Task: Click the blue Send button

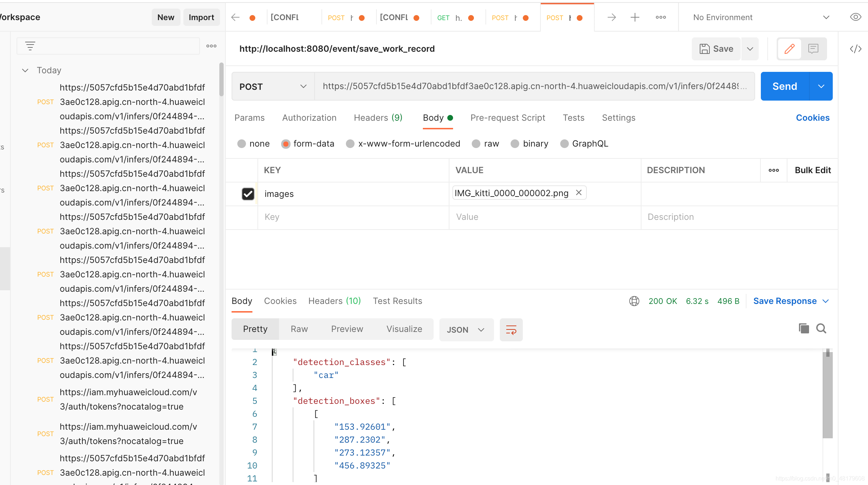Action: [x=785, y=86]
